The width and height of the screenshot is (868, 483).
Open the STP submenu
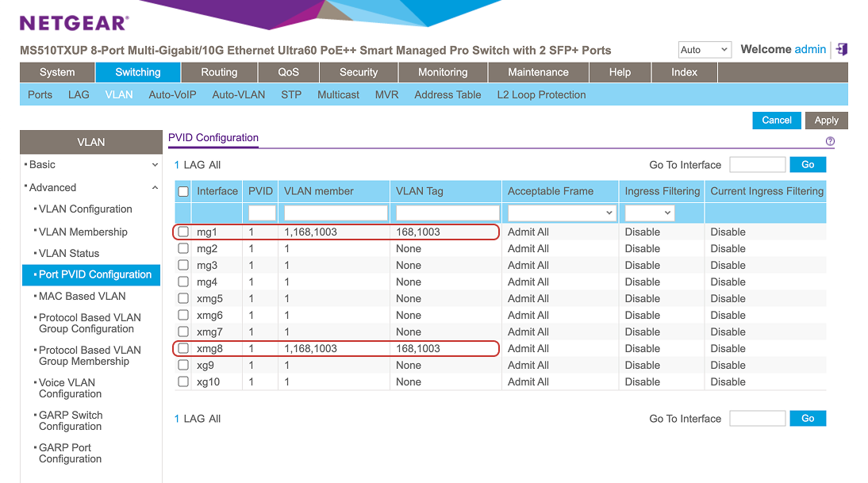tap(291, 94)
